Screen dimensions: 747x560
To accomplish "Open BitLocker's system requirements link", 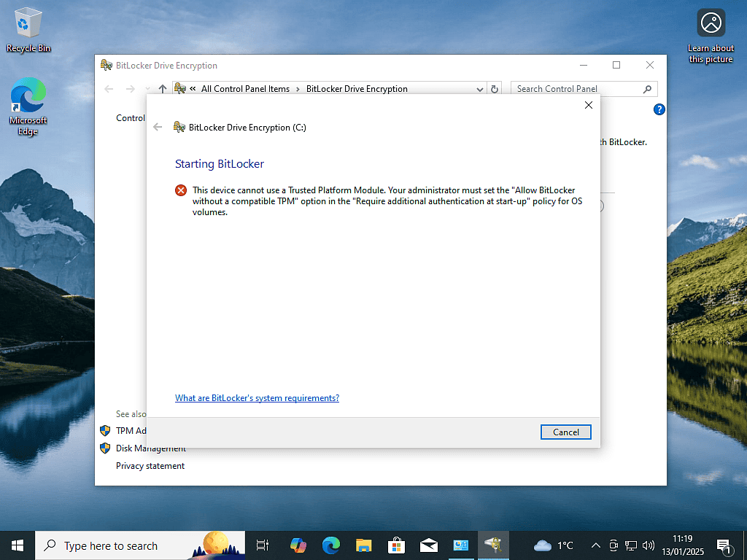I will click(x=257, y=398).
